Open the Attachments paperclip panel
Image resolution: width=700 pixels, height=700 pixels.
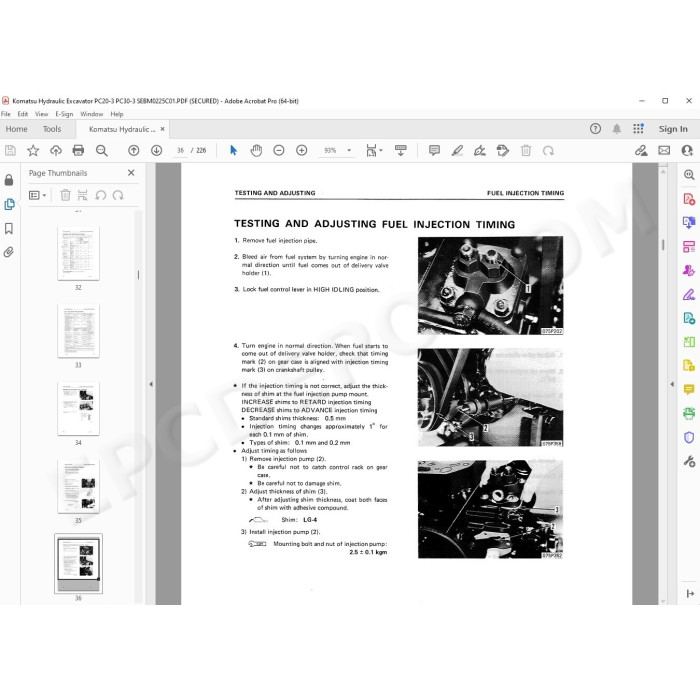coord(9,252)
